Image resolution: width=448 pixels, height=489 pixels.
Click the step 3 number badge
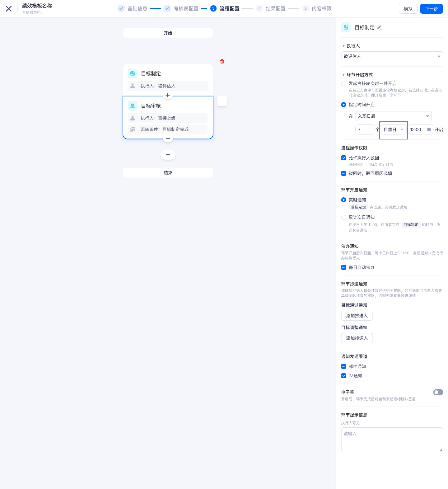(213, 8)
